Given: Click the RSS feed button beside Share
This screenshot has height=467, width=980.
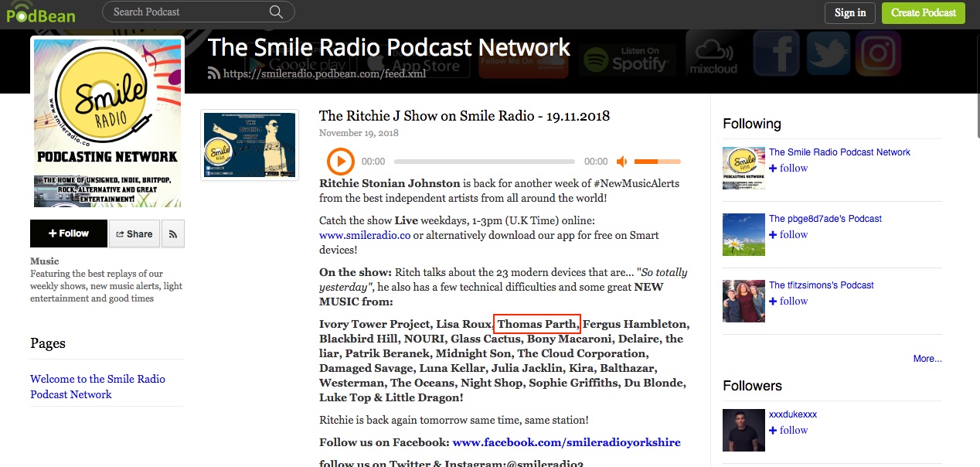Looking at the screenshot, I should click(x=173, y=233).
